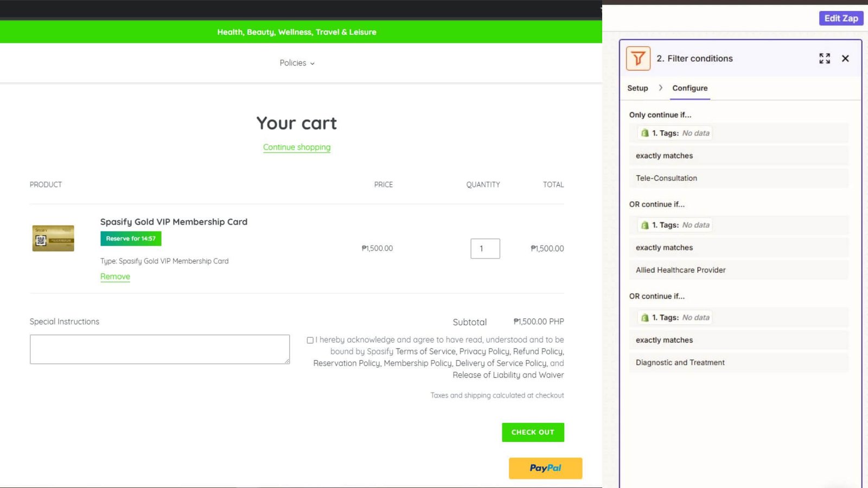The height and width of the screenshot is (488, 868).
Task: Click the QUANTITY column header
Action: coord(483,185)
